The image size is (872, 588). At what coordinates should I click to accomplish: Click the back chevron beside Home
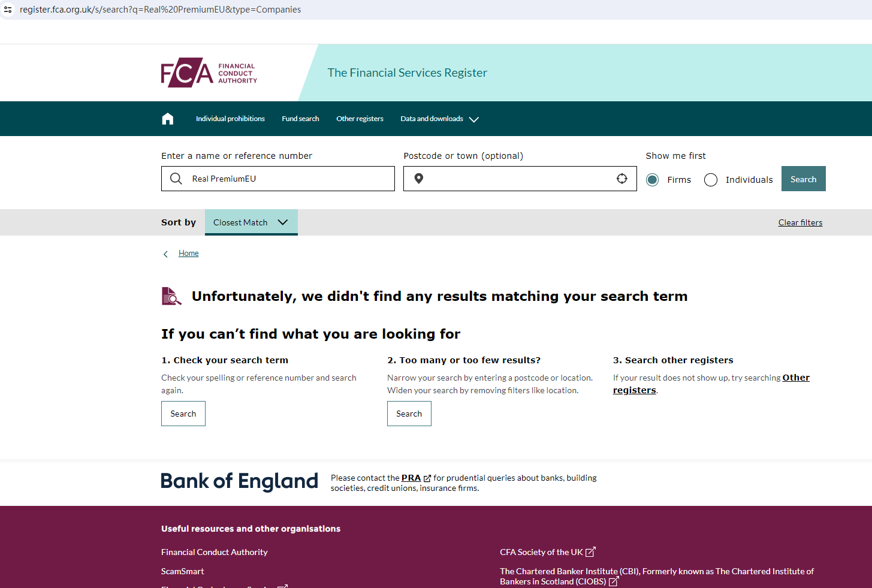click(166, 254)
